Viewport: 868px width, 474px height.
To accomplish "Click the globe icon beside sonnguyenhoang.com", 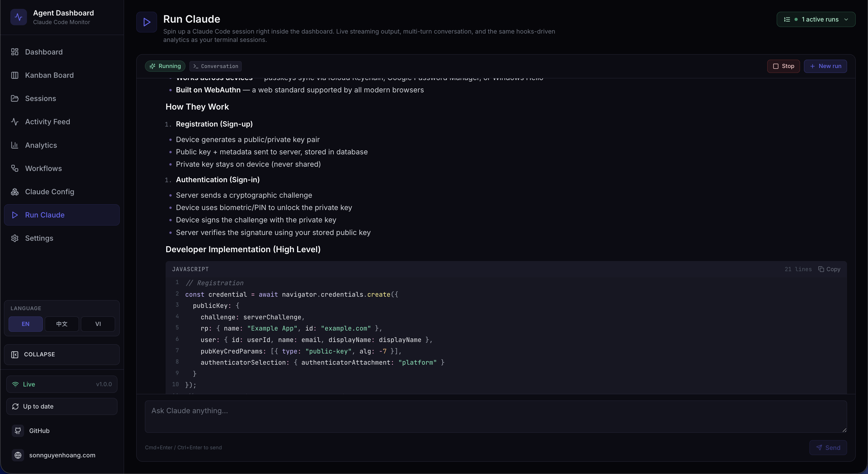I will point(18,455).
